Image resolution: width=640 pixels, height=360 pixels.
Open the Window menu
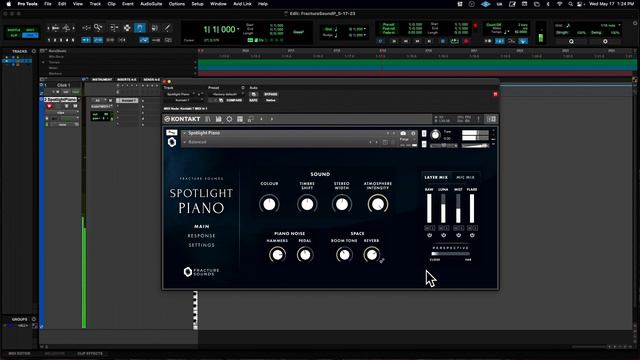[x=218, y=4]
